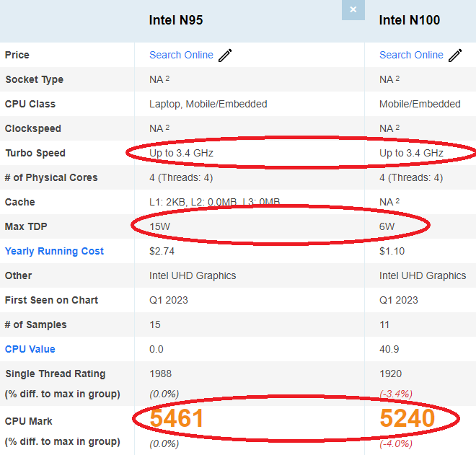476x455 pixels.
Task: Select the Price row label
Action: tap(17, 55)
